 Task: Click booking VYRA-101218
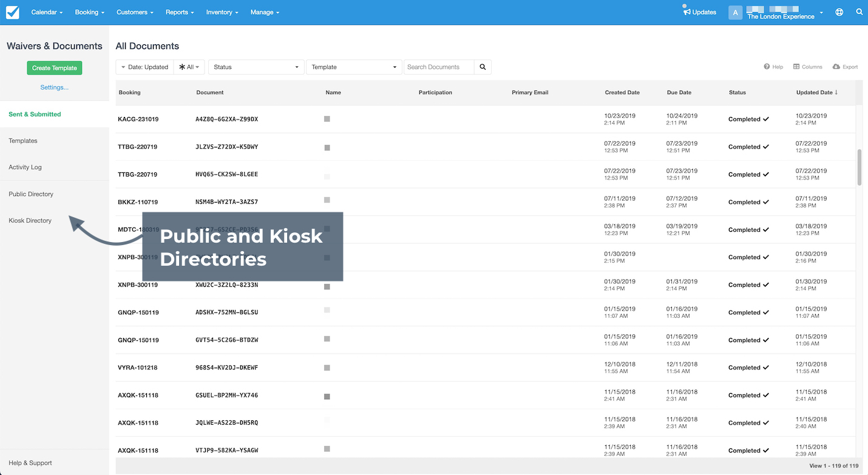coord(138,368)
